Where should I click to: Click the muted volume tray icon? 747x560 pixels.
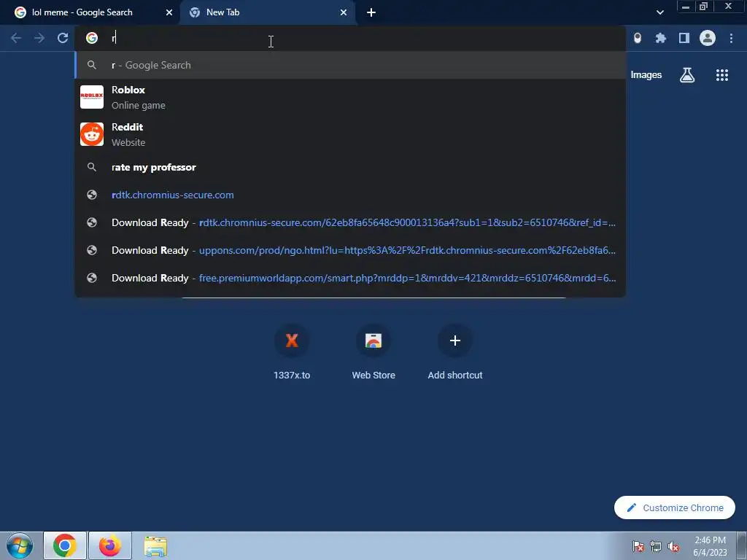(673, 546)
